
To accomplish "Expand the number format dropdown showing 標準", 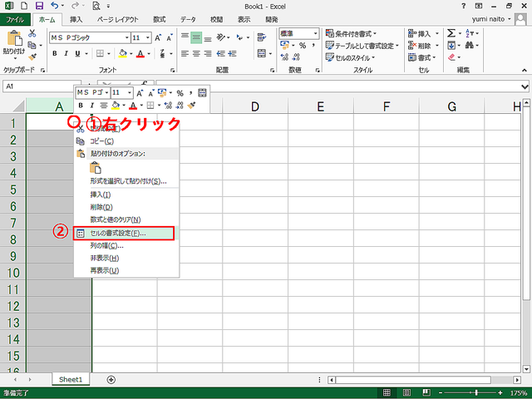I will [317, 33].
